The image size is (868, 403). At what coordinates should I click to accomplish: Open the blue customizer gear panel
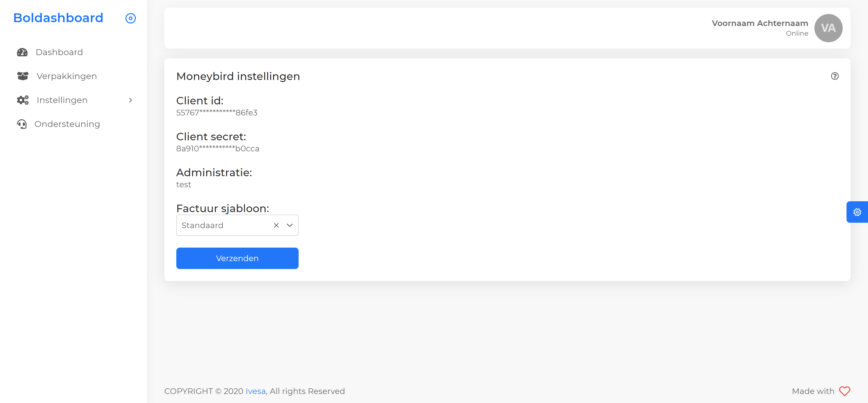coord(857,212)
